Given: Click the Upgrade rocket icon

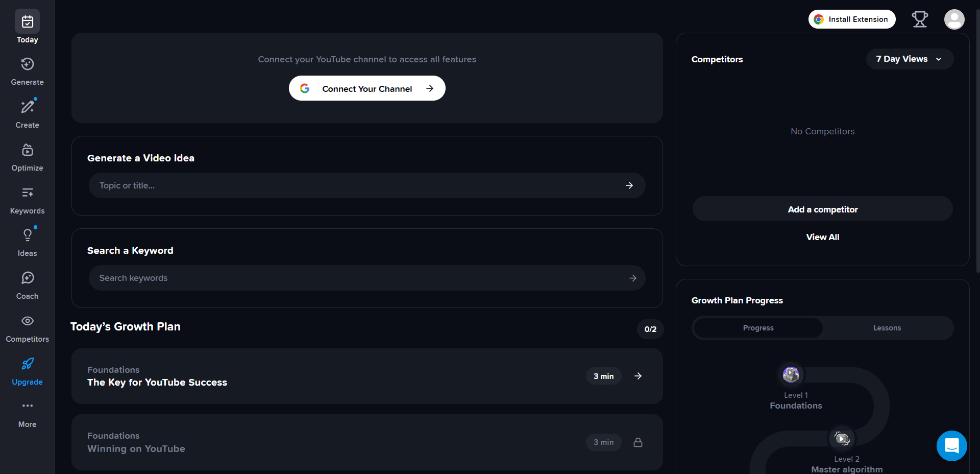Looking at the screenshot, I should click(28, 364).
